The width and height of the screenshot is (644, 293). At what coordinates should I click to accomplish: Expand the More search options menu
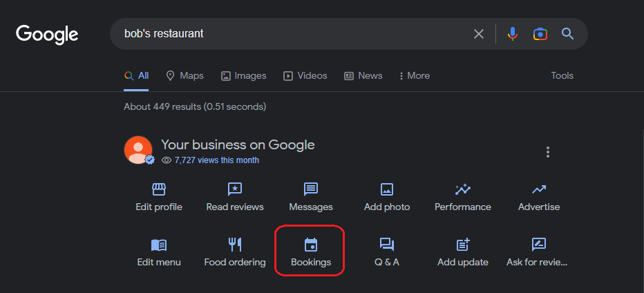pos(415,75)
